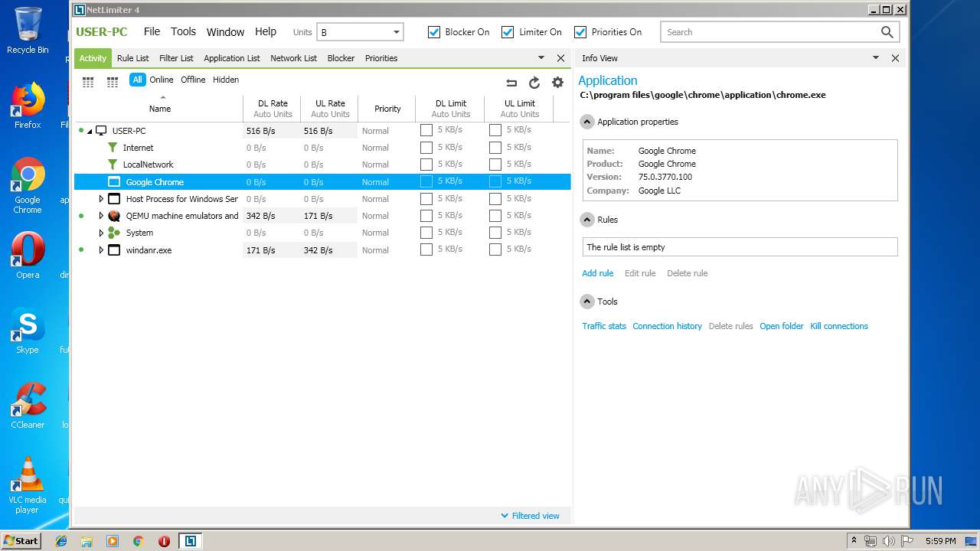Open the Window menu
Viewport: 980px width, 551px height.
(225, 32)
